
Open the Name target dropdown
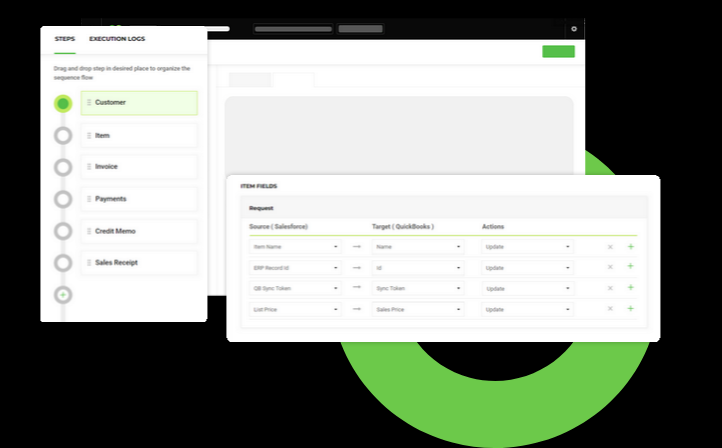point(418,247)
